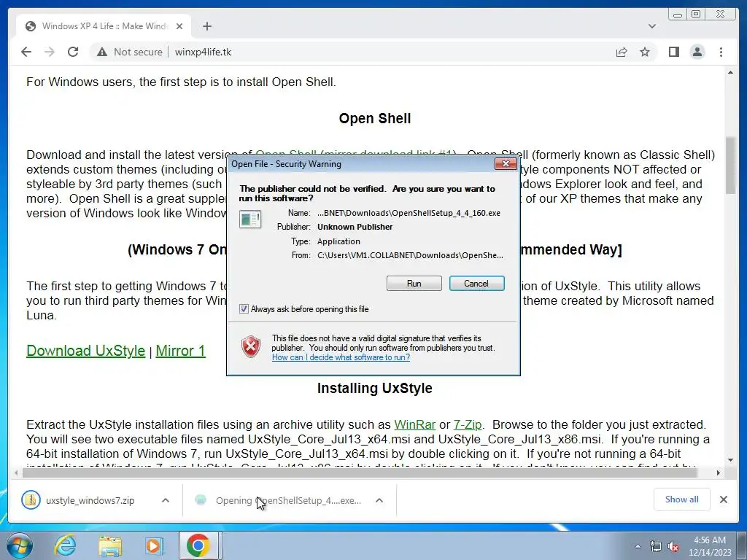Bookmark this page with the star icon
The width and height of the screenshot is (747, 560).
tap(645, 52)
